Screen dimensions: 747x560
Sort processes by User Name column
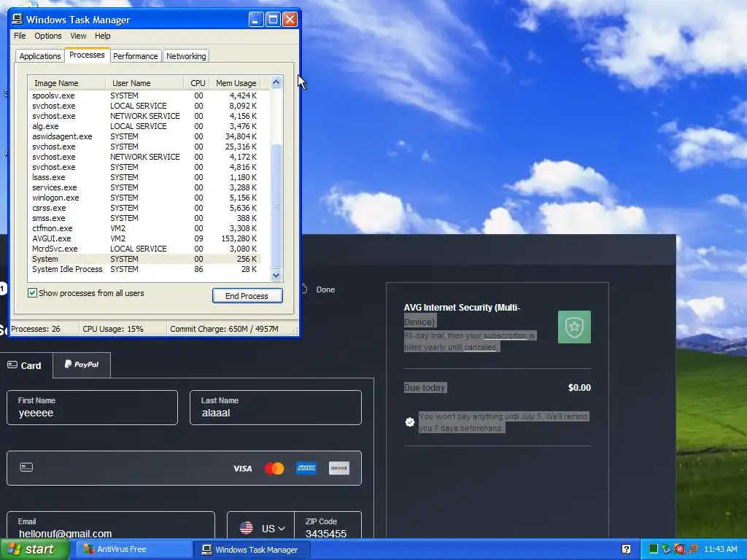pos(144,83)
